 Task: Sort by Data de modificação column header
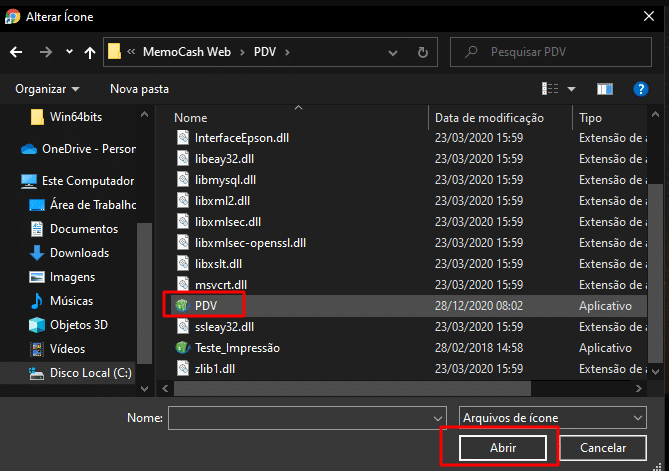(x=488, y=118)
